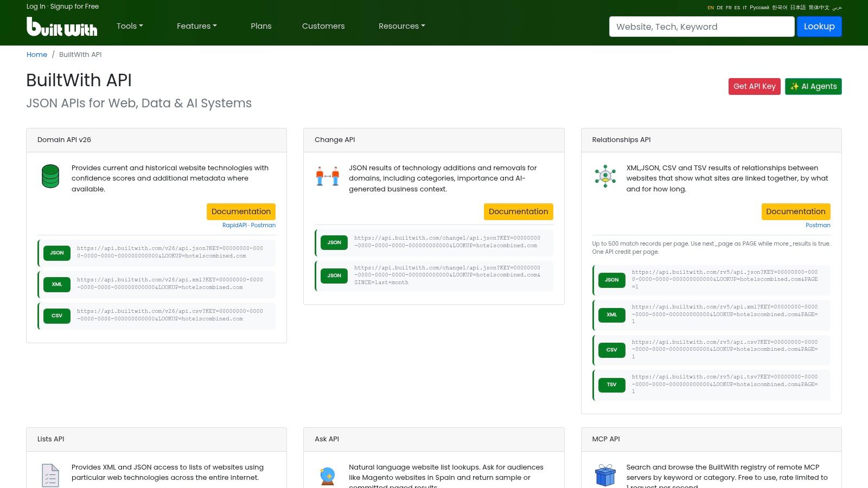Switch language to Русский
The image size is (868, 488).
(759, 8)
